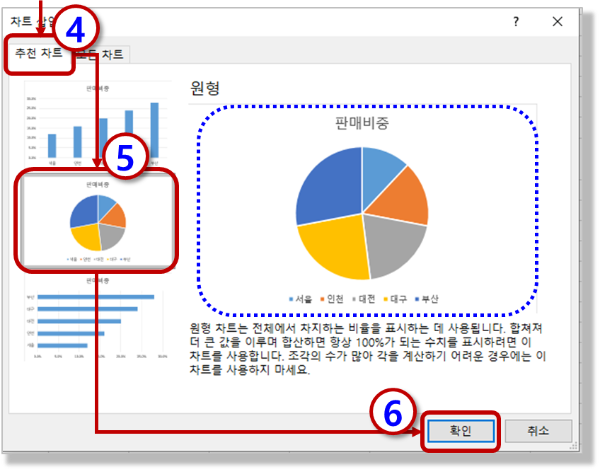Click the 확인 button

[x=460, y=431]
